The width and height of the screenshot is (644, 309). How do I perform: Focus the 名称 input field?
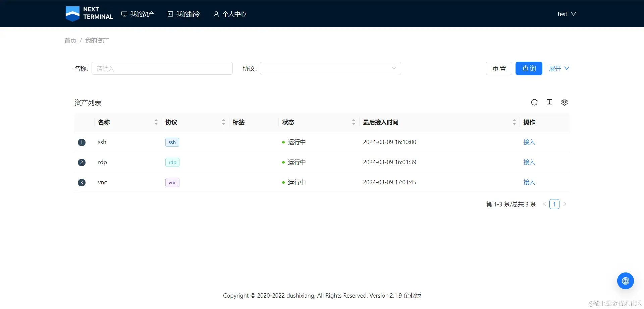pyautogui.click(x=162, y=68)
